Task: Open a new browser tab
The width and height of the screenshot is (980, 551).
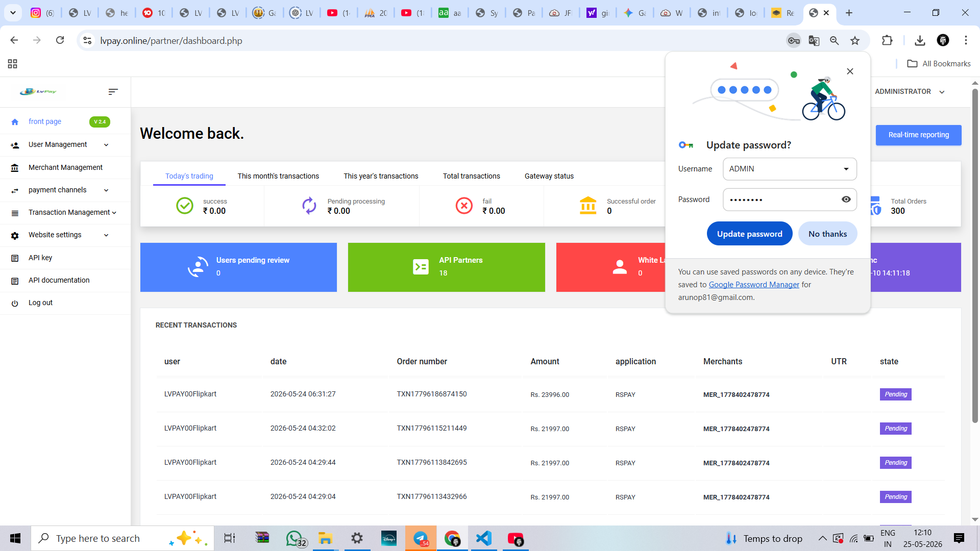Action: pos(849,13)
